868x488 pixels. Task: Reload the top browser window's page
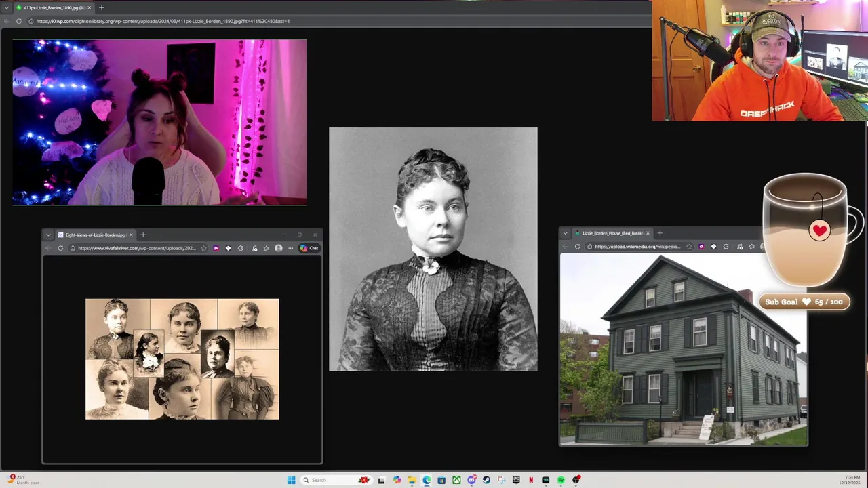pos(19,21)
